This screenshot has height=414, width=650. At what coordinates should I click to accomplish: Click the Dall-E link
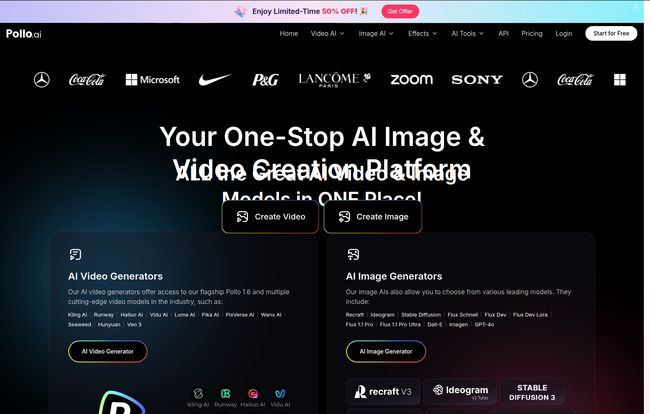(435, 324)
